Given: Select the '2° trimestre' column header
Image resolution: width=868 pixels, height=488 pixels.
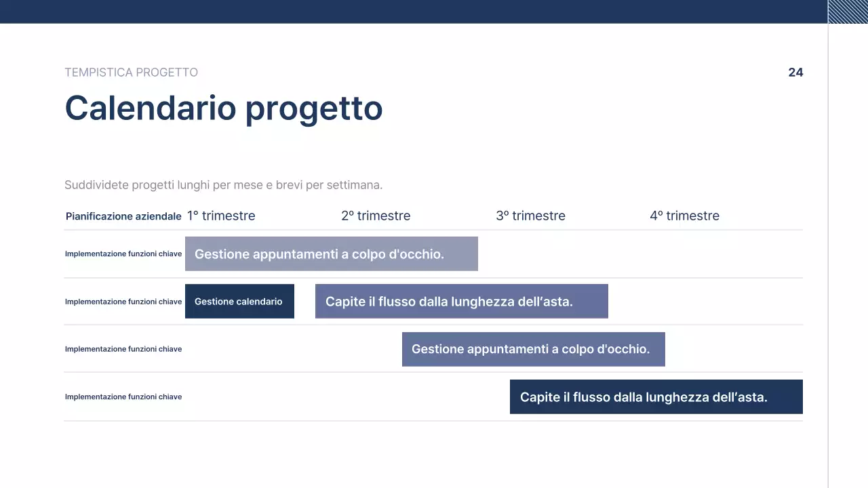Looking at the screenshot, I should 376,216.
